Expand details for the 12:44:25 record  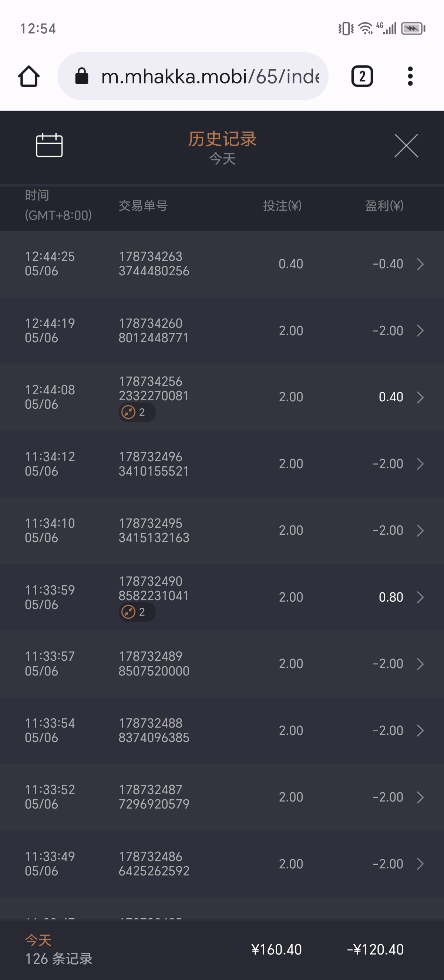(x=420, y=264)
